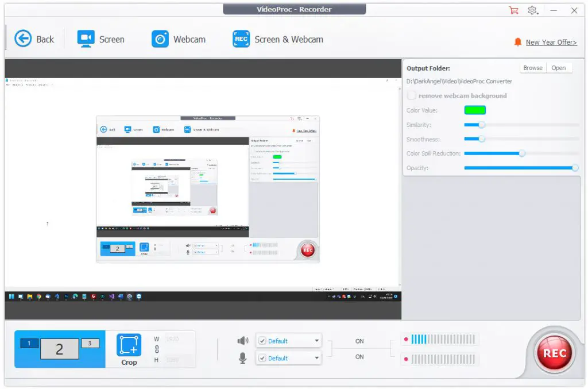The width and height of the screenshot is (588, 389).
Task: Uncheck the microphone Default device checkbox
Action: click(262, 358)
